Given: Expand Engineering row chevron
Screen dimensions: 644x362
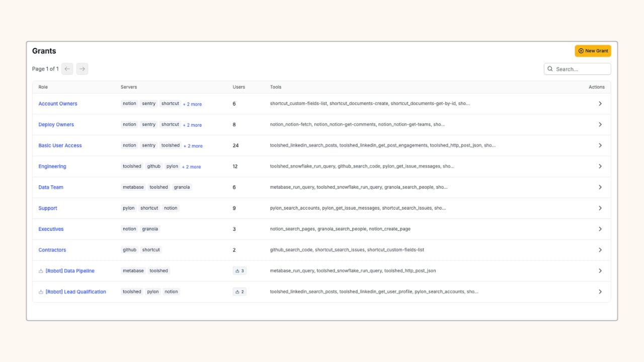Looking at the screenshot, I should coord(600,166).
